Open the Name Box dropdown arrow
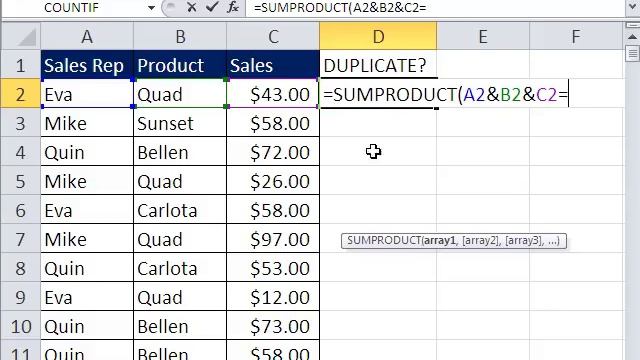The image size is (640, 360). [151, 8]
